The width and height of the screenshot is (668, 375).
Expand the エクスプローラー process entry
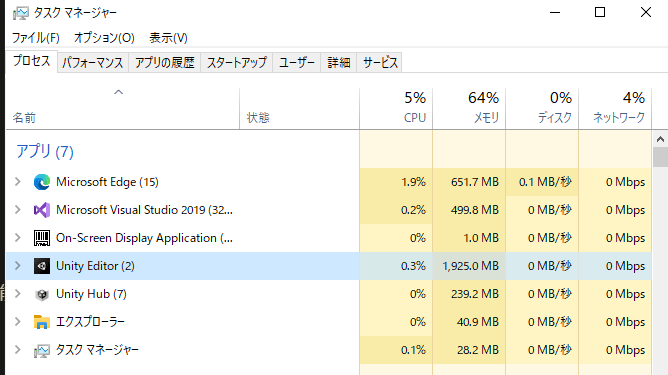17,322
